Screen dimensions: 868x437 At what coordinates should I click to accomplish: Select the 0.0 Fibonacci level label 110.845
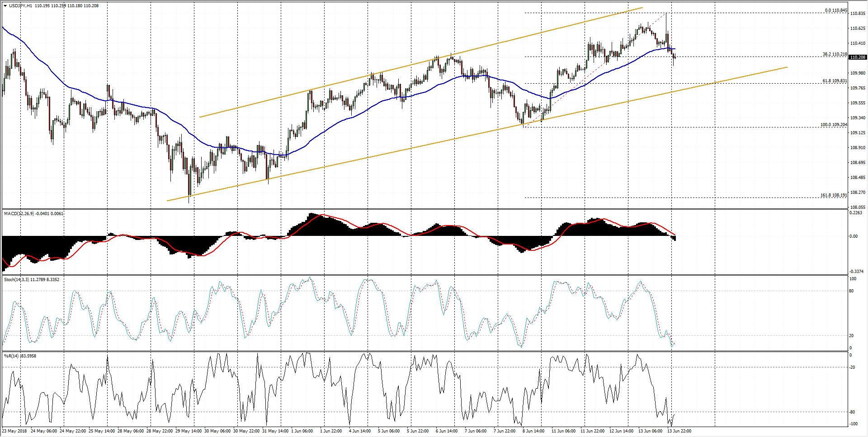click(835, 10)
